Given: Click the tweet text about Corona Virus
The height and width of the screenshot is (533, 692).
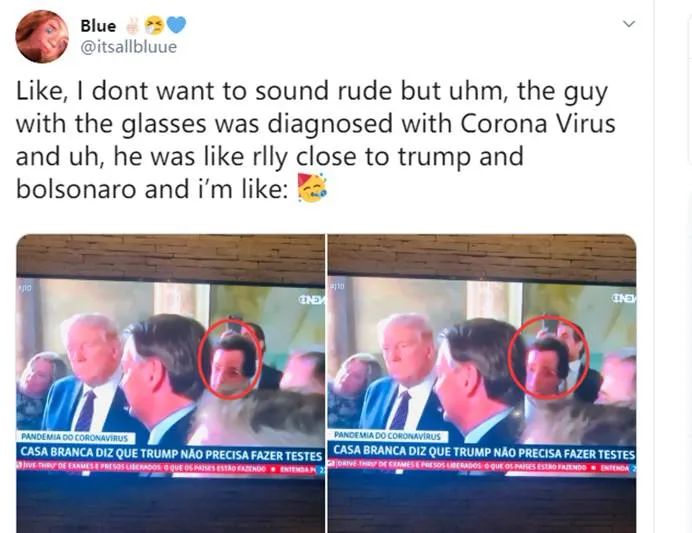Looking at the screenshot, I should point(316,139).
